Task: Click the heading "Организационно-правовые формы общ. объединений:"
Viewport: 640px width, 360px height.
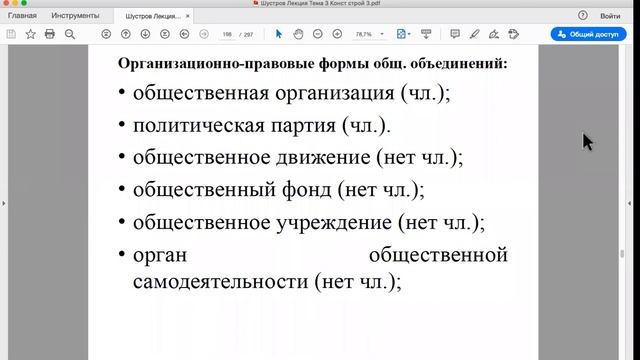Action: 313,64
